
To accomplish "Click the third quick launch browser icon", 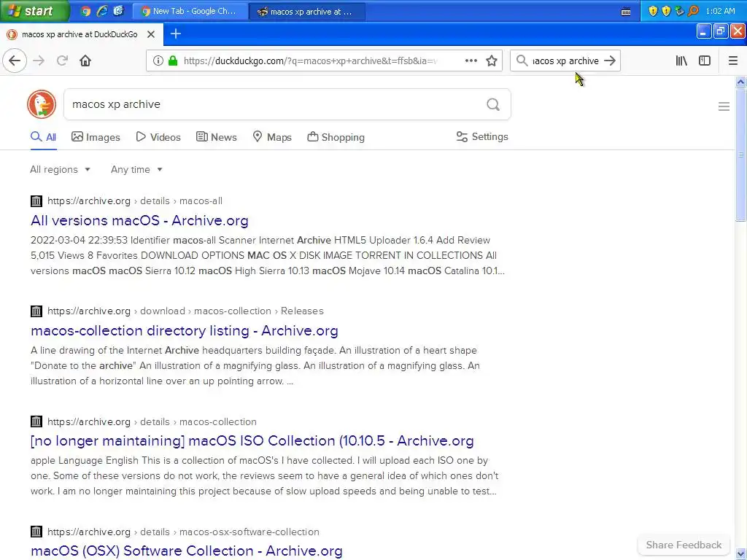I will [x=118, y=11].
